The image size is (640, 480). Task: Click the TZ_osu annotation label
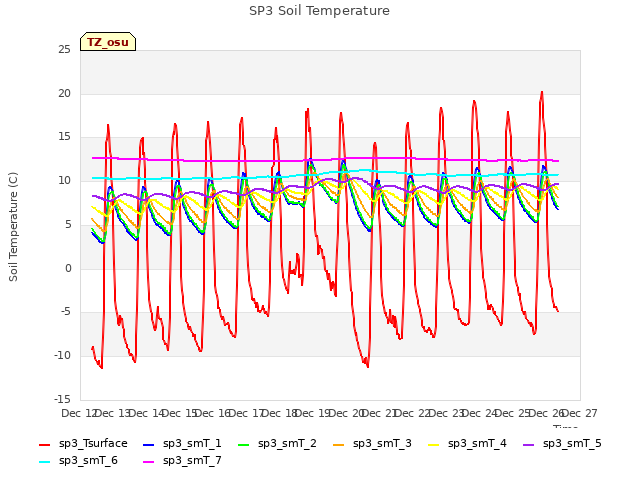tap(108, 42)
